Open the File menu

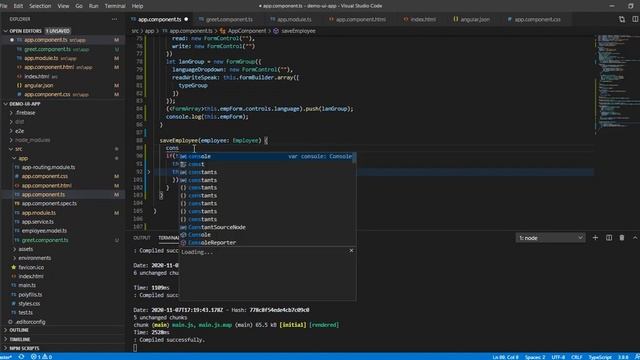tap(4, 6)
